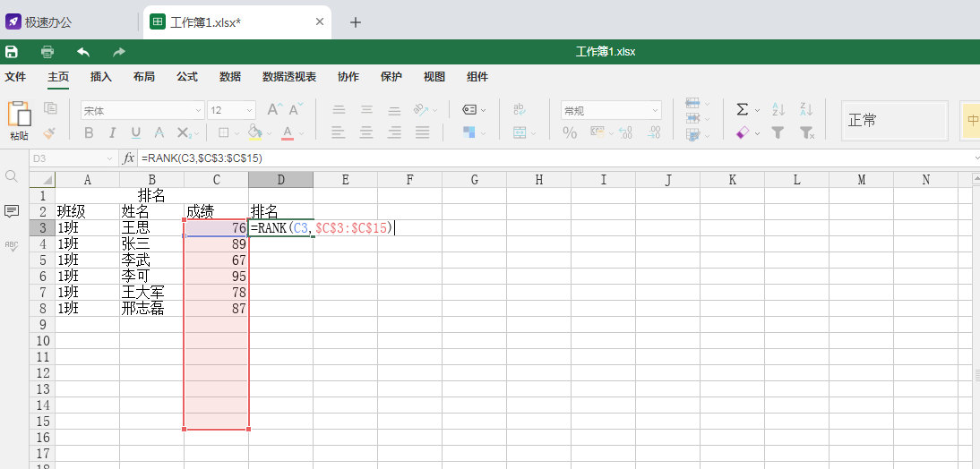
Task: Open the sigma function dropdown arrow
Action: 758,110
